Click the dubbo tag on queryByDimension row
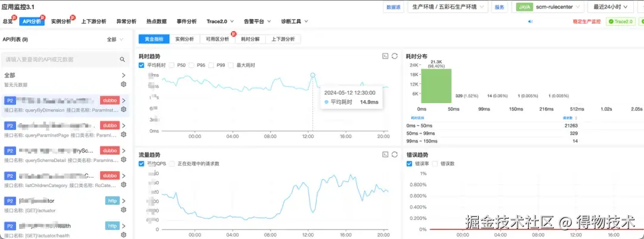Image resolution: width=644 pixels, height=239 pixels. tap(110, 100)
